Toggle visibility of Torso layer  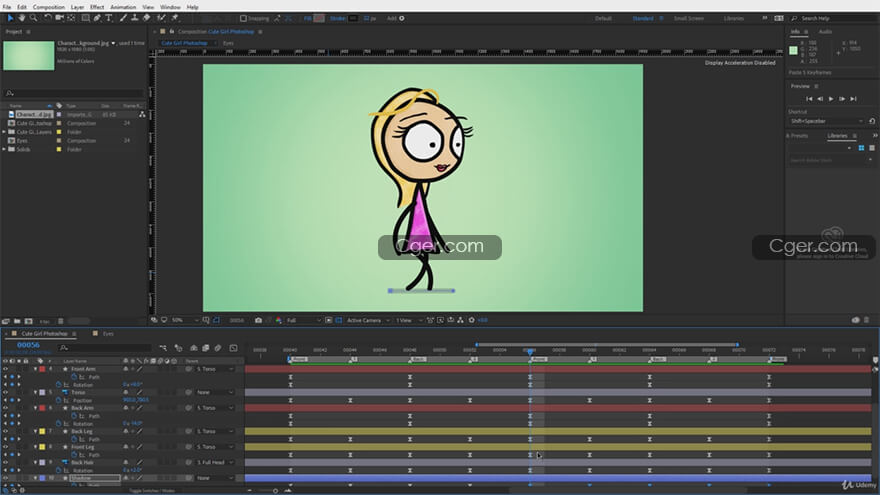[6, 392]
